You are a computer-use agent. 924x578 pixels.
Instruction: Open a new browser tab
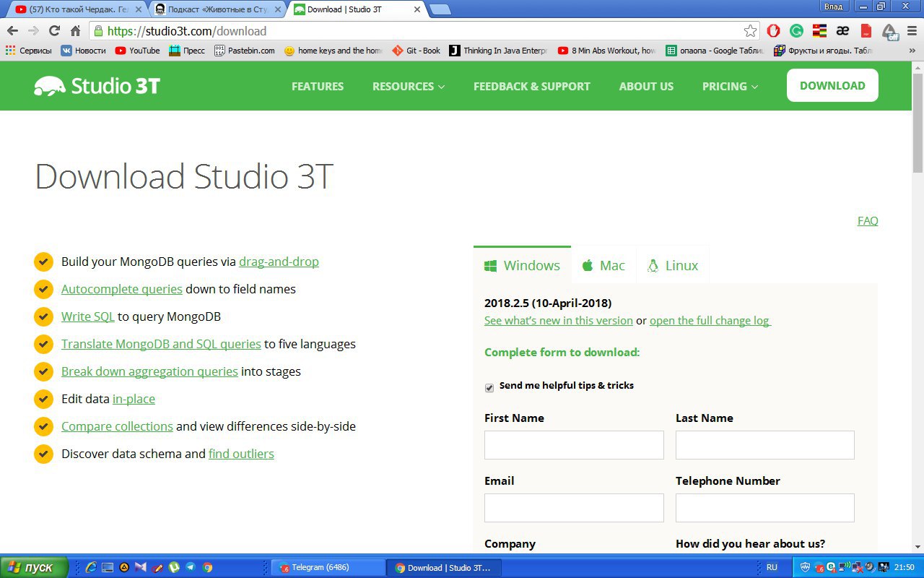(440, 9)
